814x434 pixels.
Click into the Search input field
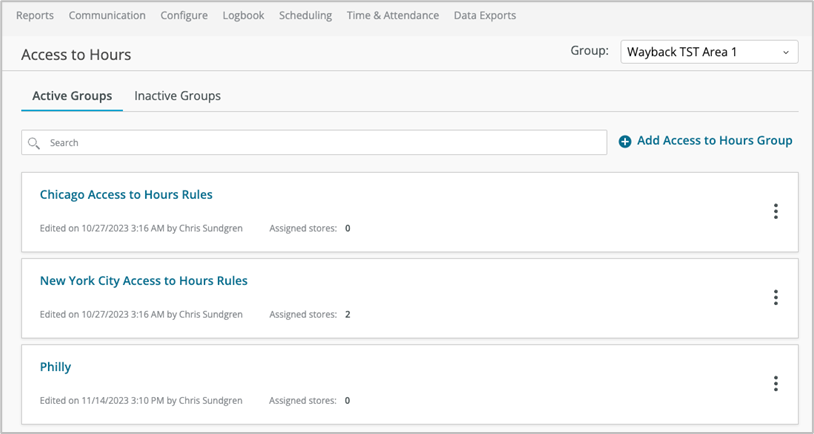click(x=320, y=143)
